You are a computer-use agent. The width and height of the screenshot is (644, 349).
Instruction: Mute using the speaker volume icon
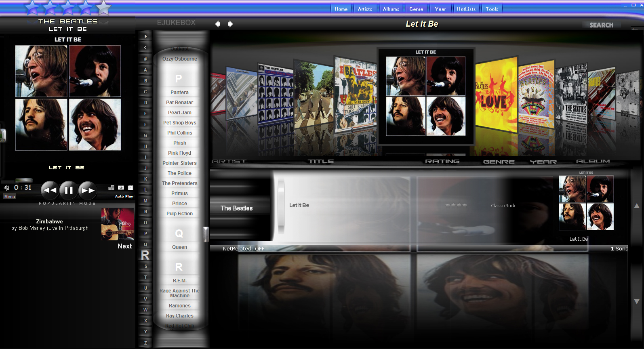pos(6,188)
